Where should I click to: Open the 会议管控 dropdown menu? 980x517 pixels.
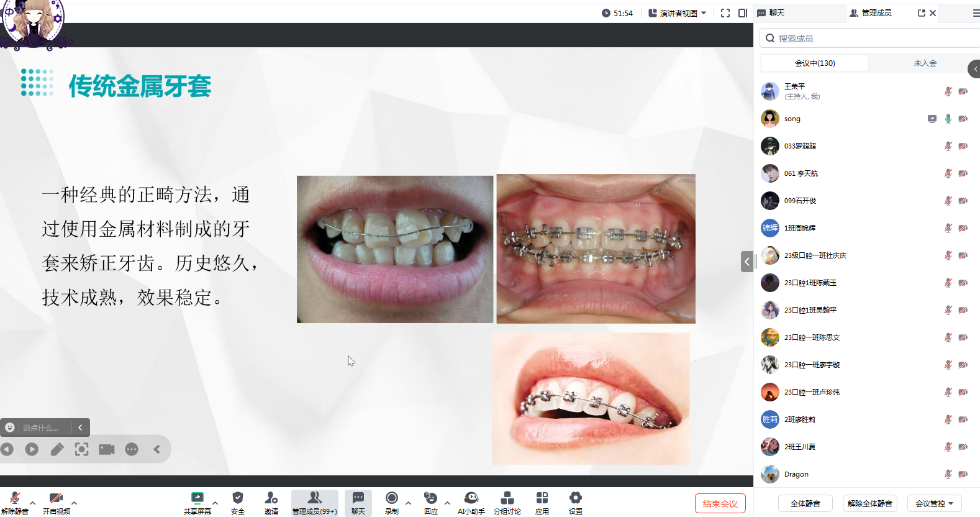click(934, 503)
